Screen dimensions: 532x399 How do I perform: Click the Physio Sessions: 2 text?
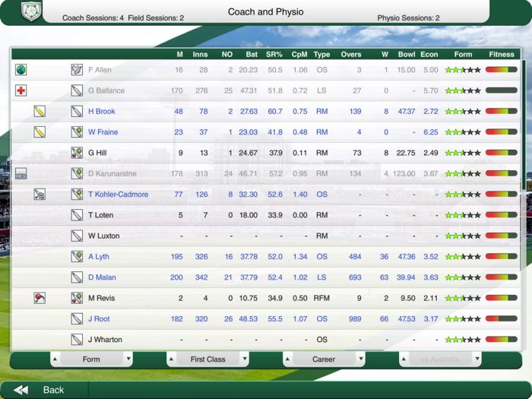(x=409, y=18)
